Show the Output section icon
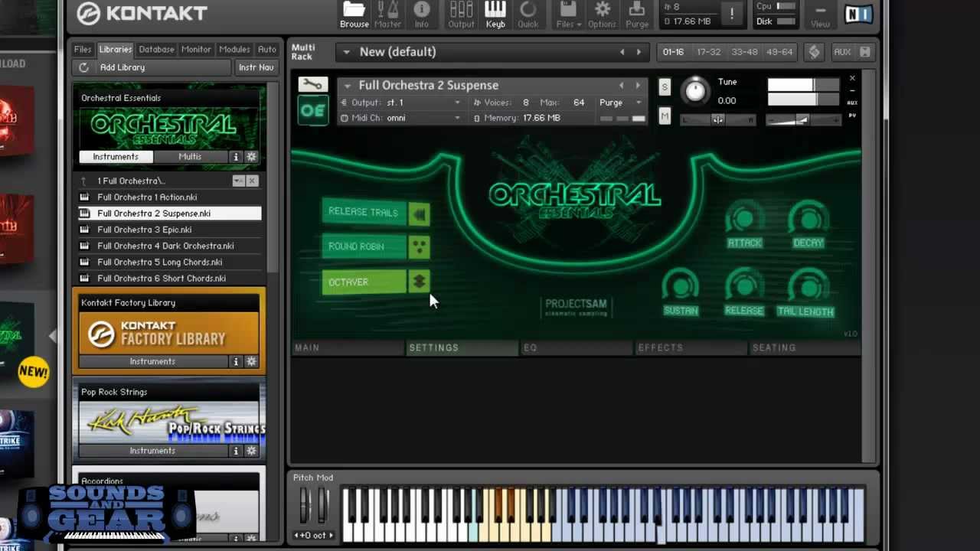Screen dimensions: 980x551 [461, 15]
